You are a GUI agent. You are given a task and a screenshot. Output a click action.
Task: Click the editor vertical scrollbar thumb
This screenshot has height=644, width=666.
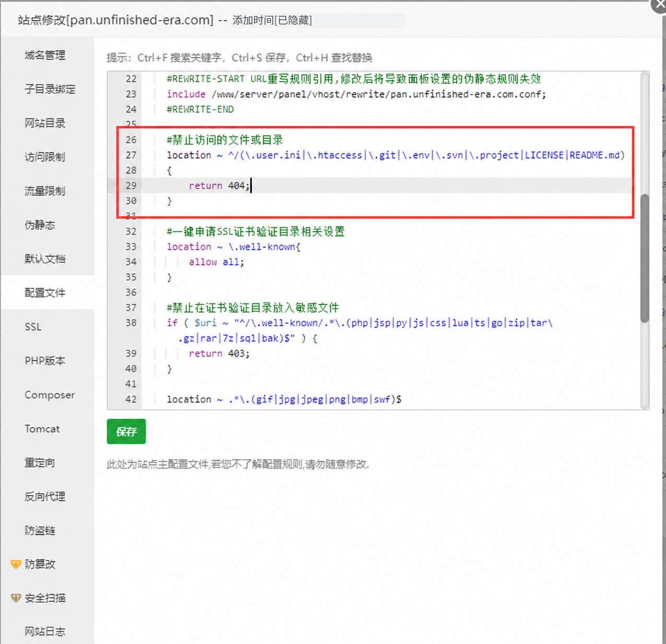(645, 258)
